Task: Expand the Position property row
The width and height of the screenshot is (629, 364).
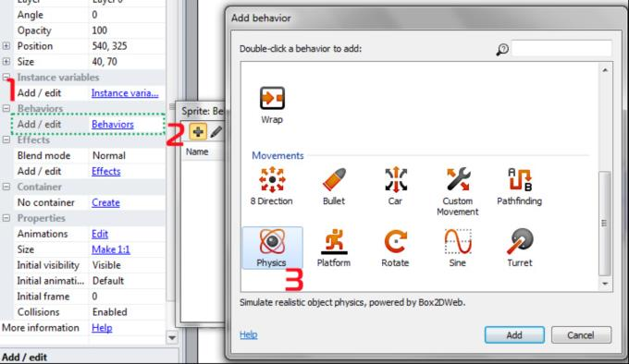Action: click(6, 46)
